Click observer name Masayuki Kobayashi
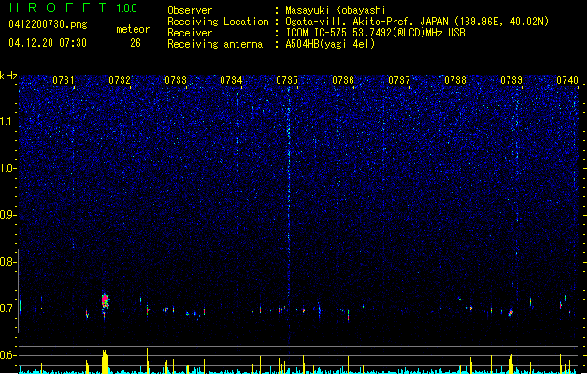The width and height of the screenshot is (588, 374). [x=335, y=10]
